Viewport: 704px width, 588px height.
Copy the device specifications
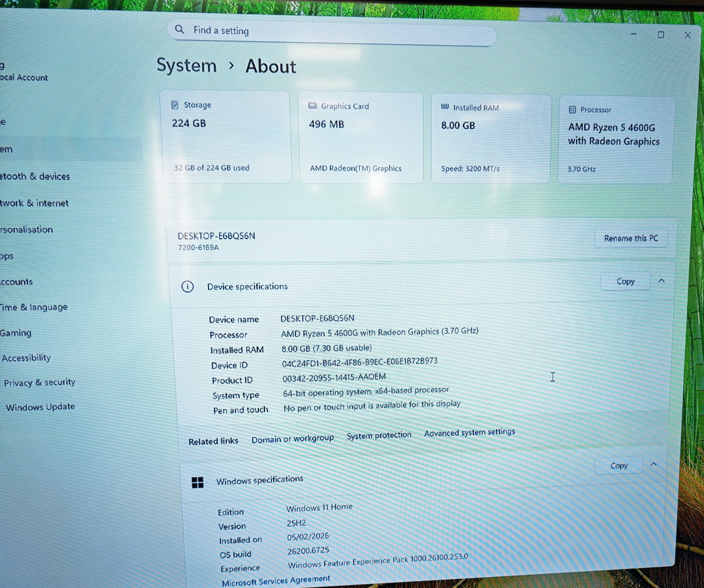(x=625, y=282)
